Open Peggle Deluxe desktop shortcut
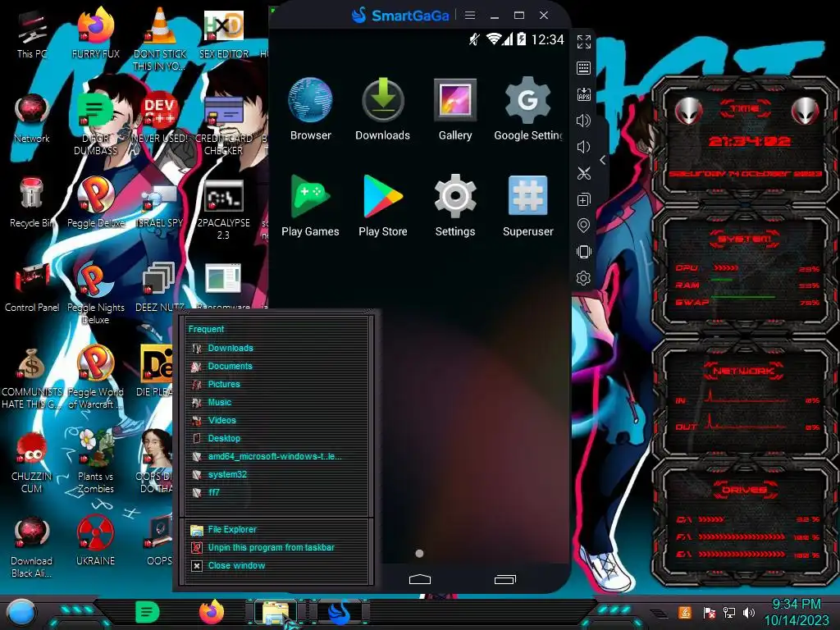Viewport: 840px width, 630px height. 96,203
